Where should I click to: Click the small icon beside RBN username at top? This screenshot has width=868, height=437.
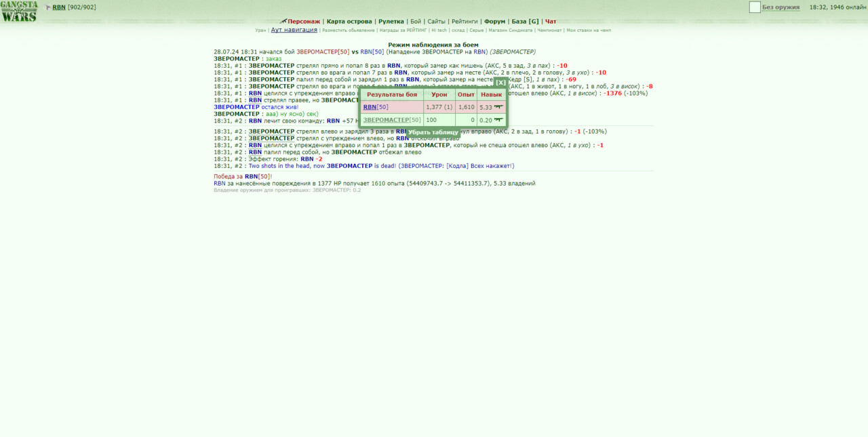[48, 7]
